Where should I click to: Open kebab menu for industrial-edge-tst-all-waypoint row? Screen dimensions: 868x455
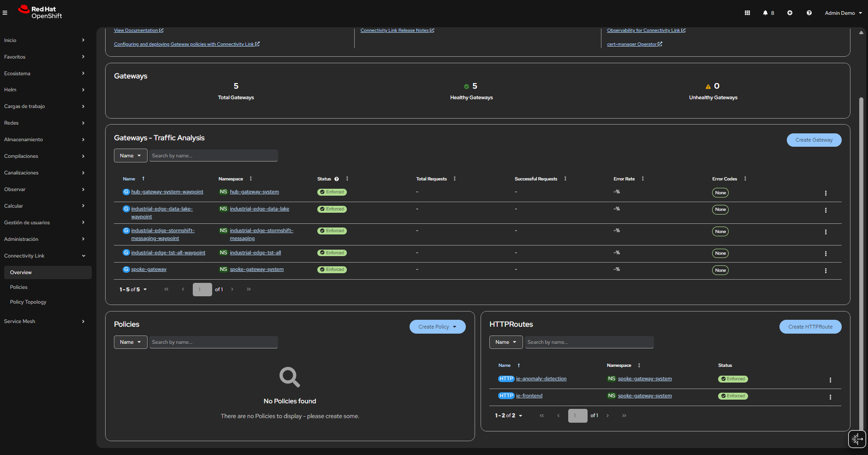(826, 254)
